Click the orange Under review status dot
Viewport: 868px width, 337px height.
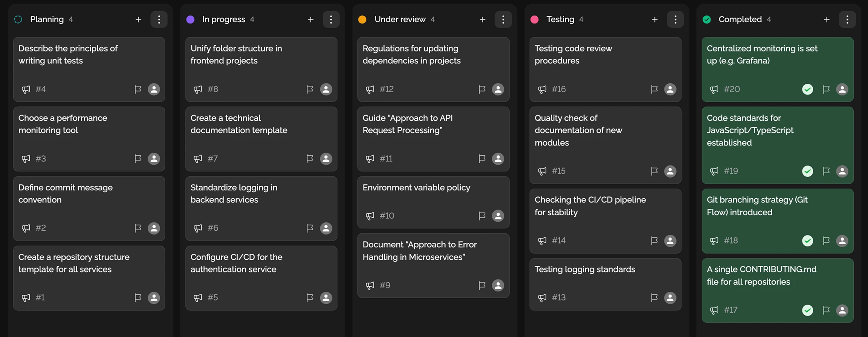pos(362,20)
